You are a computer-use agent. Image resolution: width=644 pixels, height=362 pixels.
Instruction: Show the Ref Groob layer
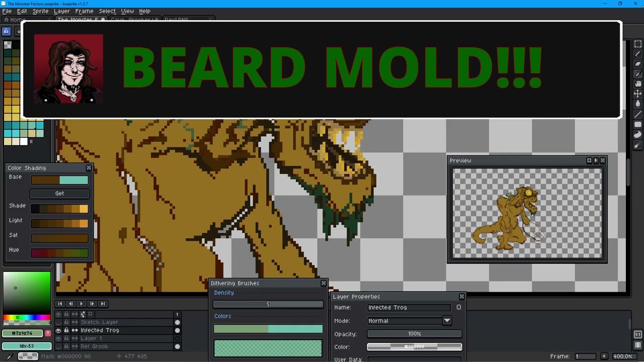click(x=58, y=346)
